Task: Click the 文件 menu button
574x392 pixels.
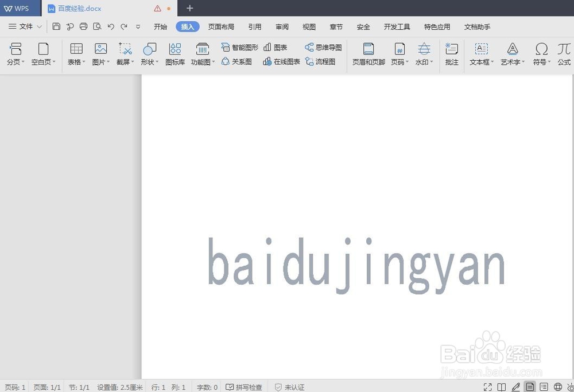Action: [x=21, y=26]
